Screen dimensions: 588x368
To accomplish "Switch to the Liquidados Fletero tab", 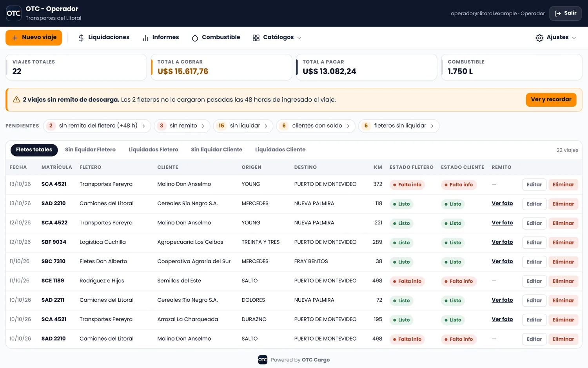I will [x=153, y=150].
